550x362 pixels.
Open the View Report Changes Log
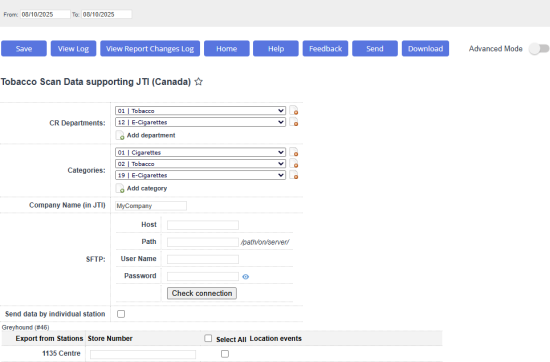[x=150, y=49]
